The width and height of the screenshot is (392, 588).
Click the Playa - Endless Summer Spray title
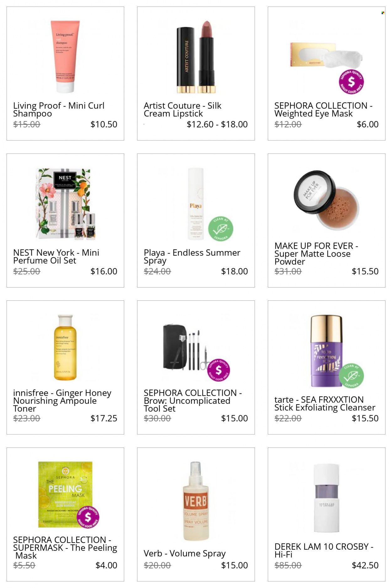point(192,257)
